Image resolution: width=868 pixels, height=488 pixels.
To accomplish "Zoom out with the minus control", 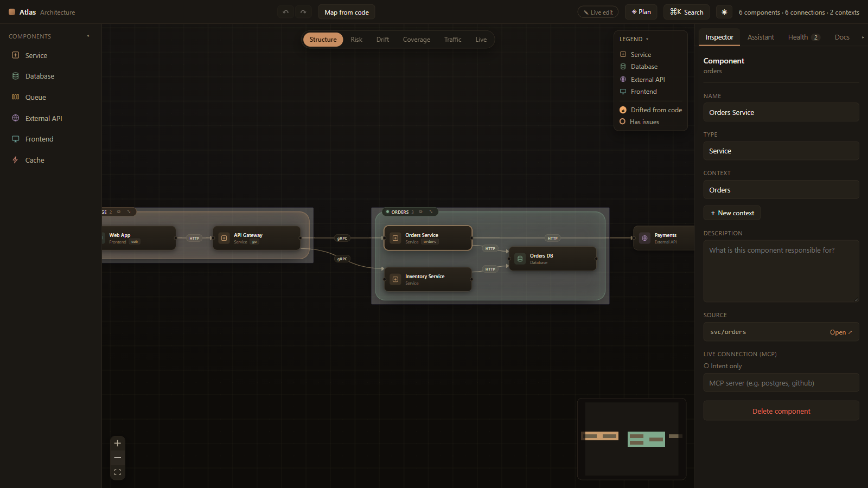I will tap(118, 458).
